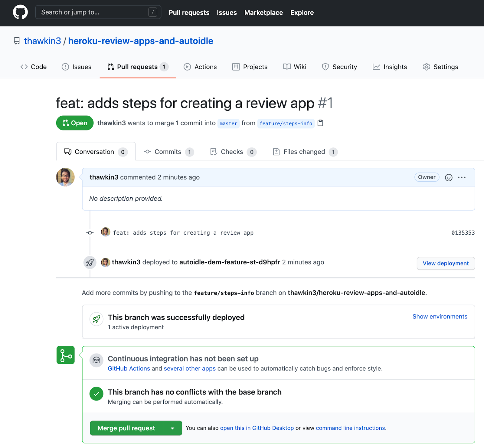Screen dimensions: 484x448
Task: Open heroku-review-apps-and-autoidle repository link
Action: tap(141, 41)
